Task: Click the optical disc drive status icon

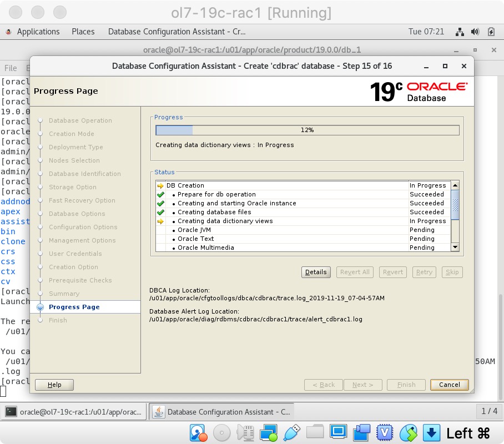Action: pyautogui.click(x=221, y=432)
